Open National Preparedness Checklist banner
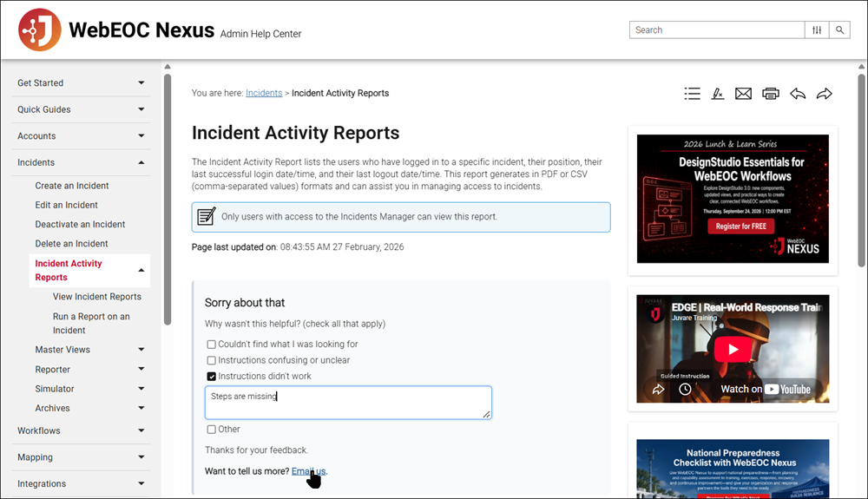This screenshot has width=868, height=499. [x=733, y=469]
